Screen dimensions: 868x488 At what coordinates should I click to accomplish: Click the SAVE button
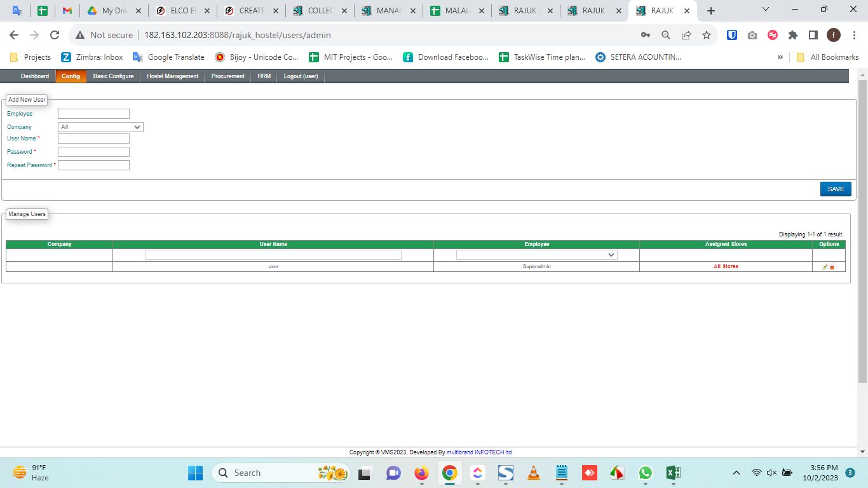click(x=836, y=189)
